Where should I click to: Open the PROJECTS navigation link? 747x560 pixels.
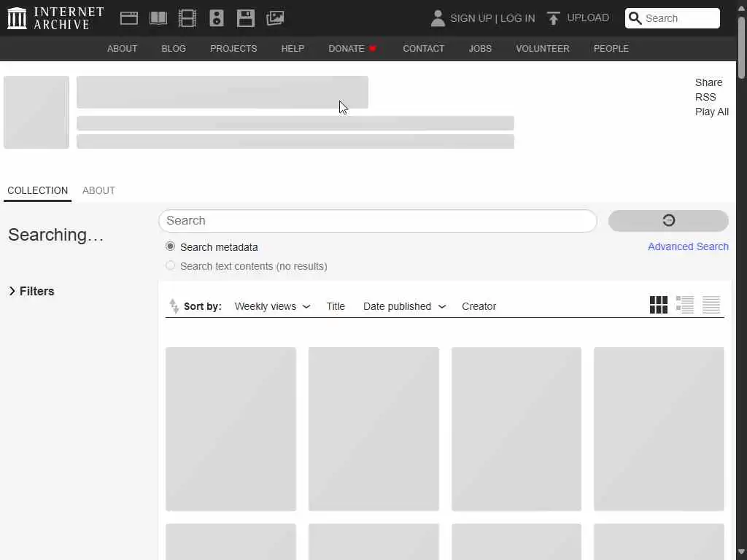[233, 49]
